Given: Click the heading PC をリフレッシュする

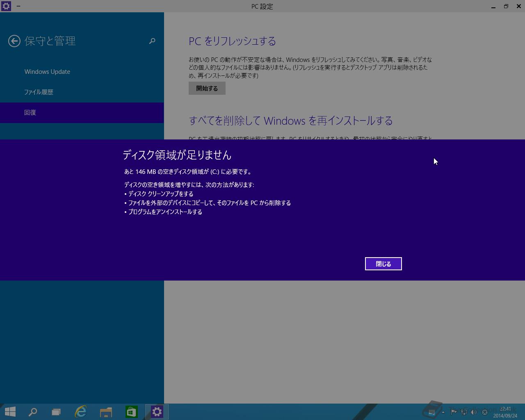Looking at the screenshot, I should tap(232, 41).
